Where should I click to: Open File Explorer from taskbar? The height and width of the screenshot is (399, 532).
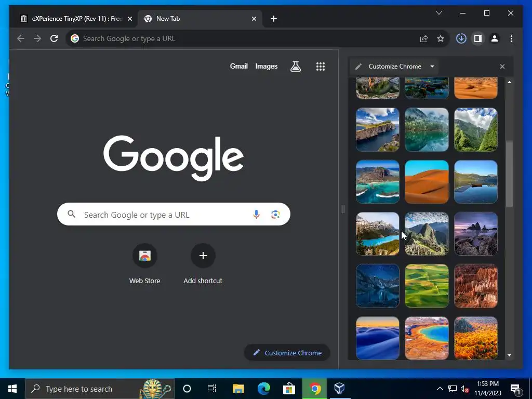(238, 389)
